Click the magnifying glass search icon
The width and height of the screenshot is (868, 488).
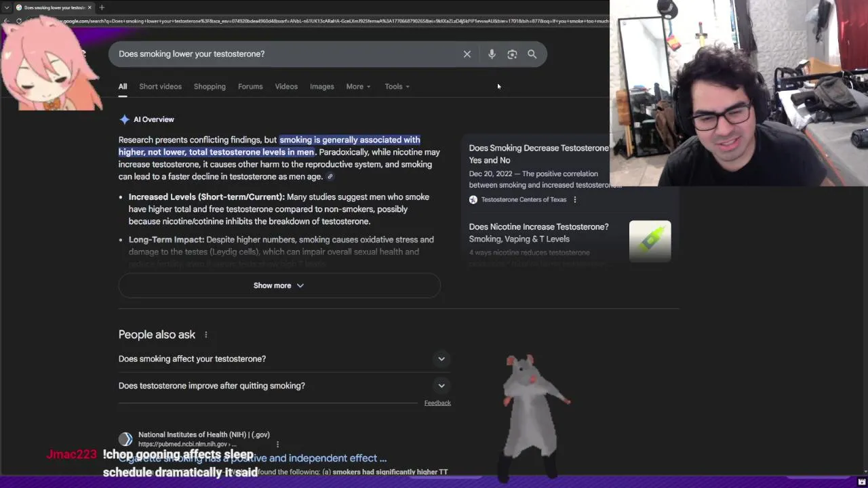(532, 54)
